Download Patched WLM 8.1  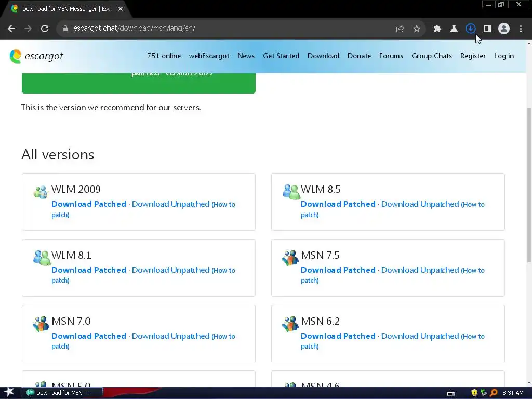click(89, 270)
